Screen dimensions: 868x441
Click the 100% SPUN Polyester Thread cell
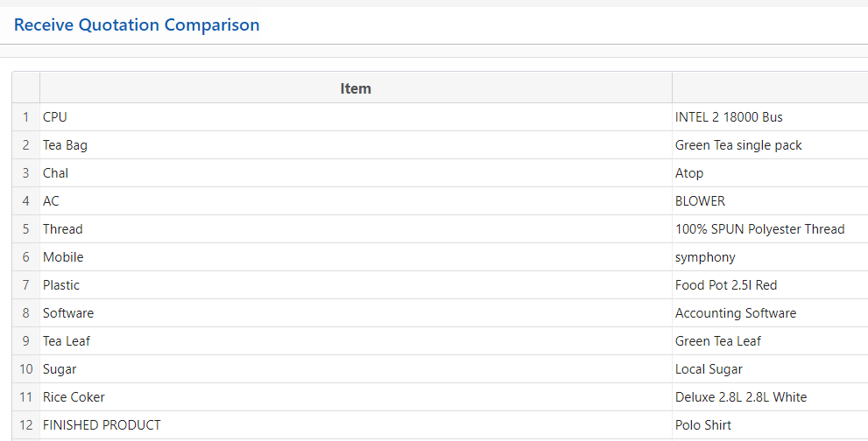click(x=770, y=229)
